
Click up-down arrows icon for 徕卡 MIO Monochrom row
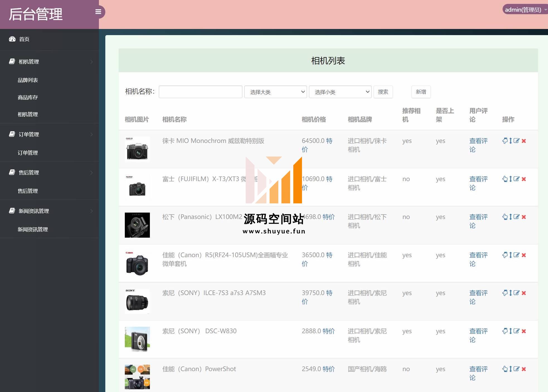pos(511,141)
